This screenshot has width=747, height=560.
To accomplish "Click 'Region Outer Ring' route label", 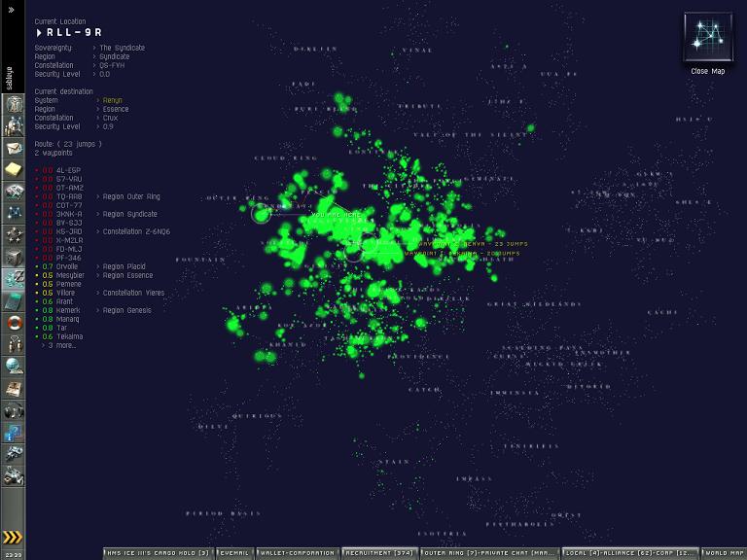I will click(x=131, y=196).
